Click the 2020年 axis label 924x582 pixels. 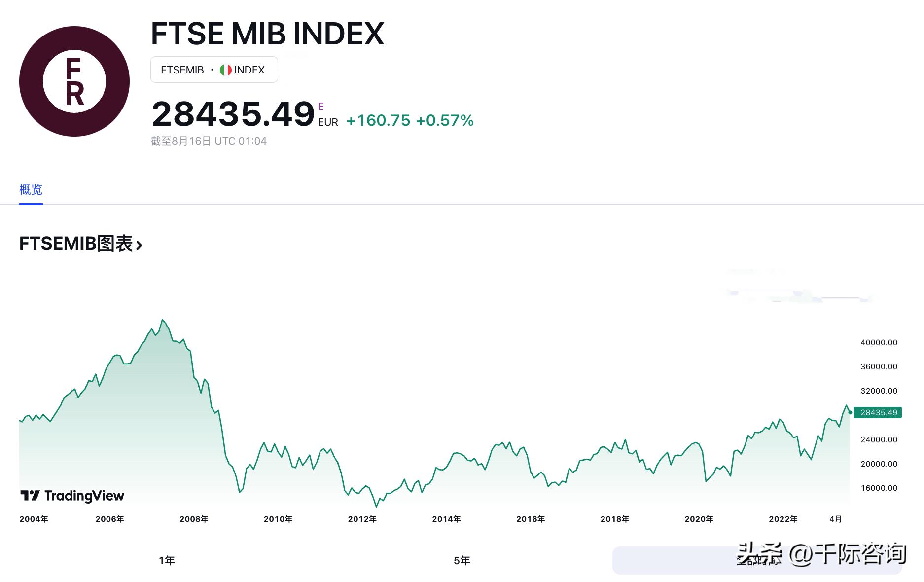point(699,519)
